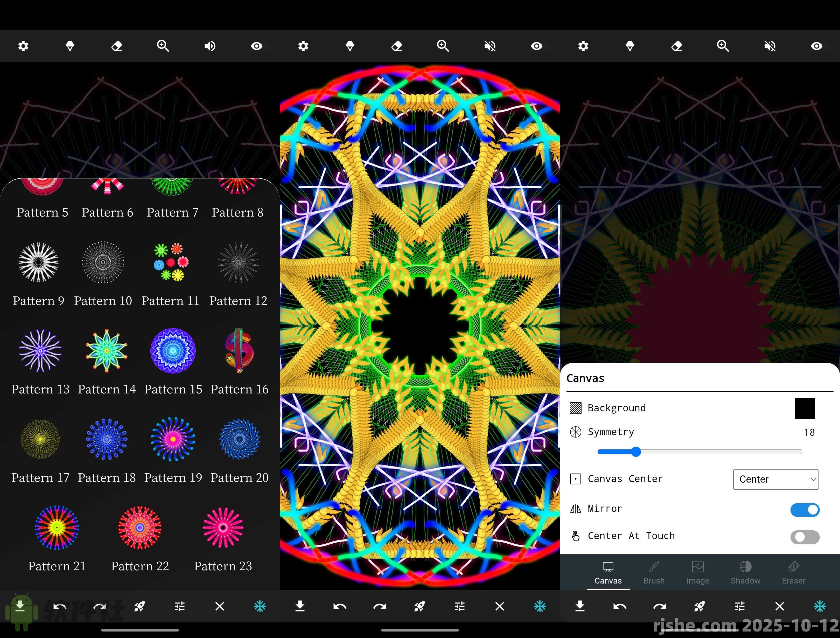Enable the Center At Touch toggle
The image size is (840, 638).
point(805,537)
